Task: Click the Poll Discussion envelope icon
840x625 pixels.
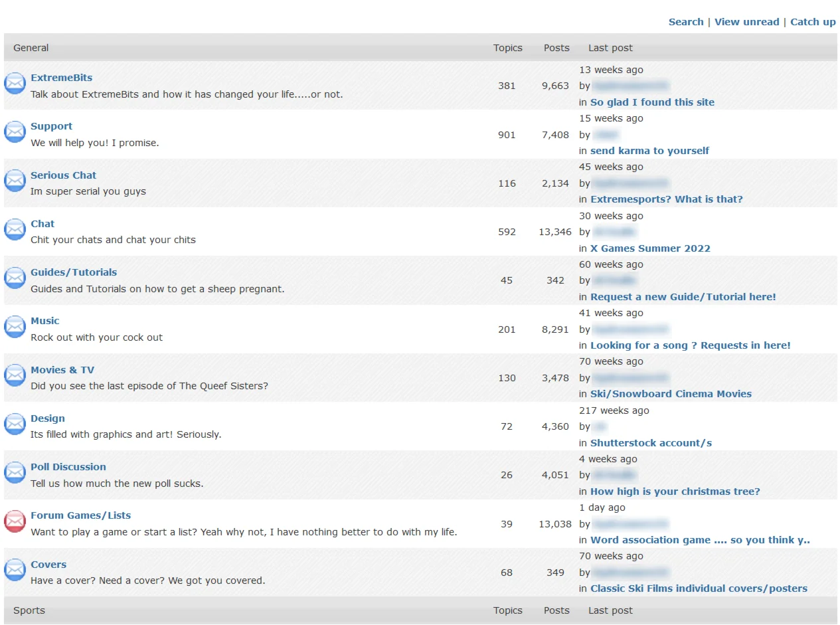Action: click(15, 473)
